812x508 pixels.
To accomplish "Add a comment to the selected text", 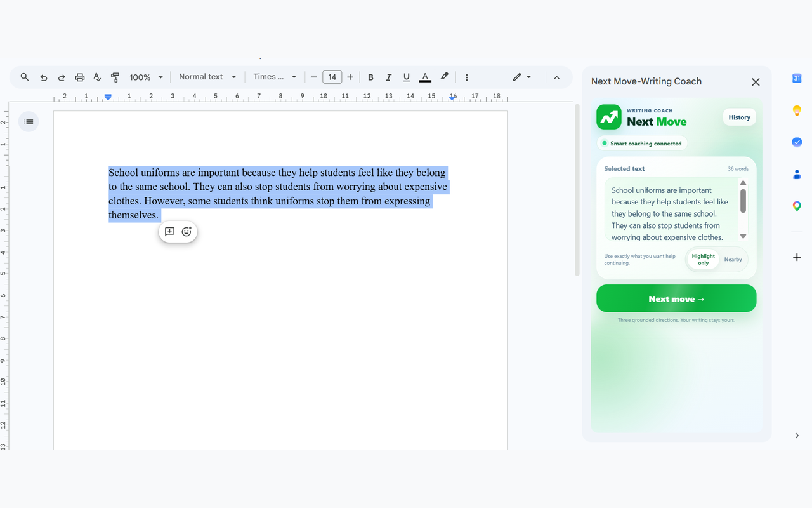I will point(169,232).
